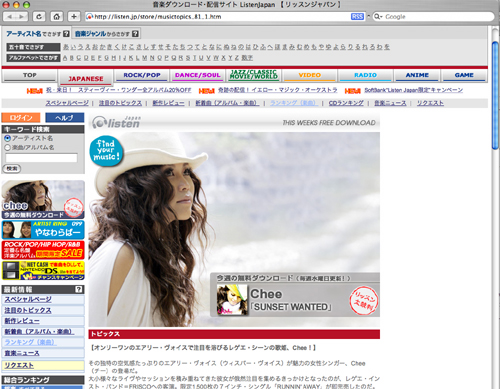Screen dimensions: 500x389
Task: Open the Nintendo DS NET CASH campaign banner
Action: [x=43, y=270]
